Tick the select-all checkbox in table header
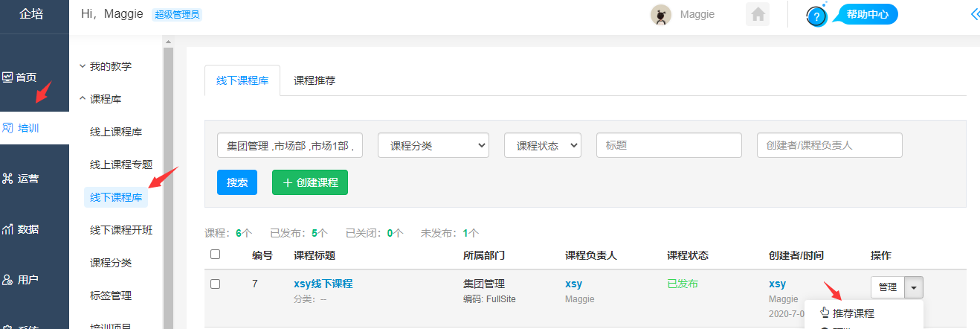 (x=216, y=255)
